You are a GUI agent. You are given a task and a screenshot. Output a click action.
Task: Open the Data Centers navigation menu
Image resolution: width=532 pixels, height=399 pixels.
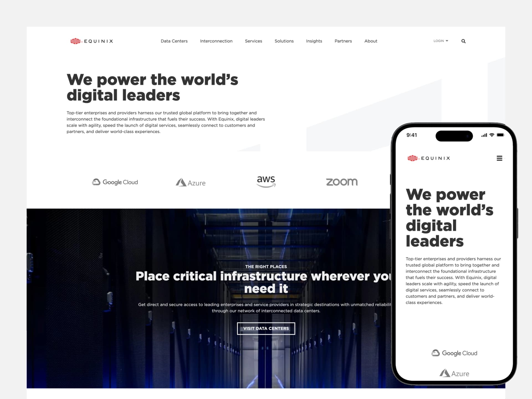click(x=174, y=41)
